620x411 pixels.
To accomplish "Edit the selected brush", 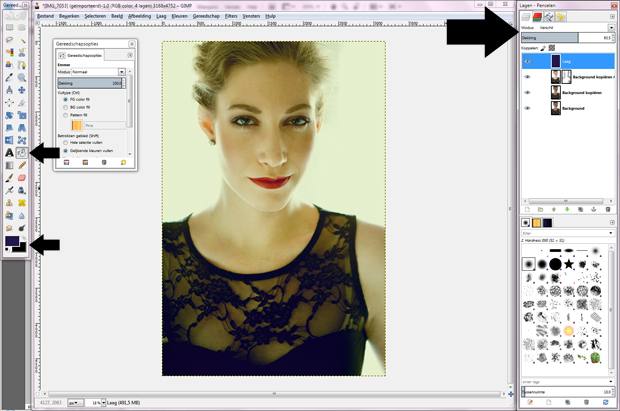I will coord(530,402).
